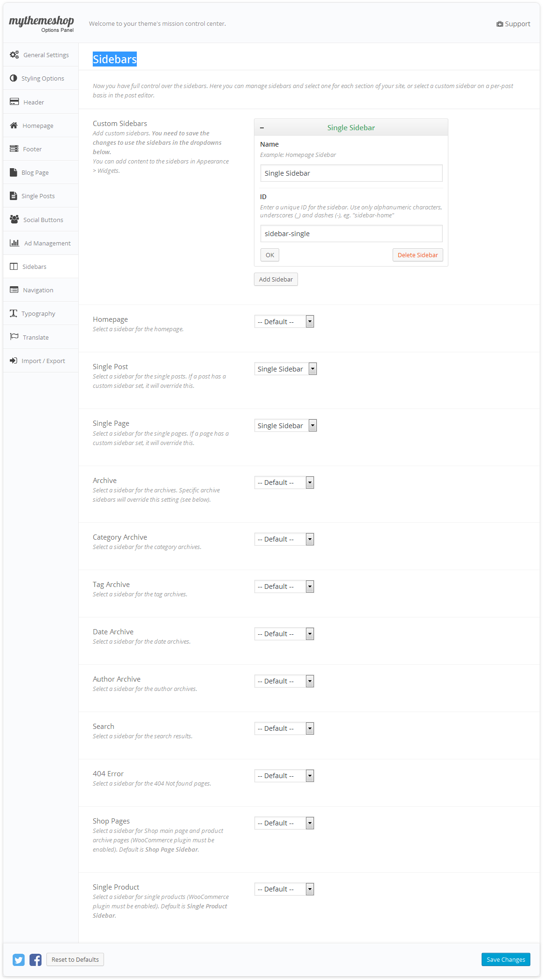Click the Translate flag icon

[14, 337]
